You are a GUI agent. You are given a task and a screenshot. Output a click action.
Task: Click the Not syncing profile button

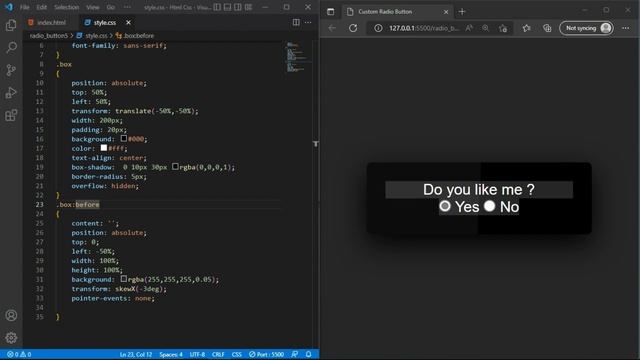[586, 28]
